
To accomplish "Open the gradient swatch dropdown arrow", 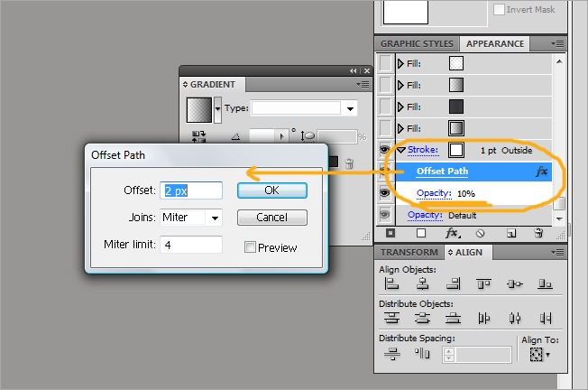I will [x=217, y=109].
